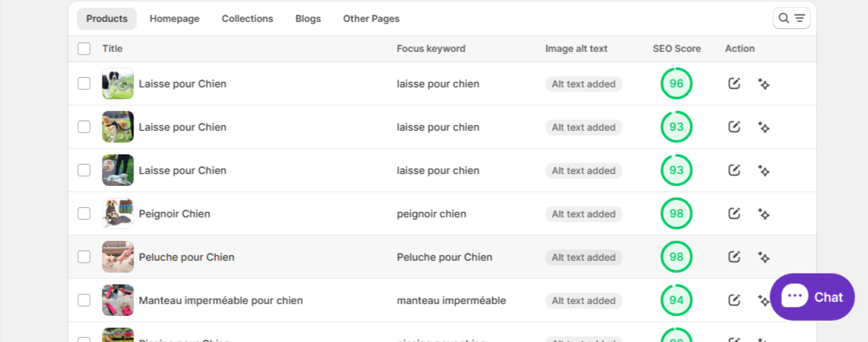Click edit icon for Peluche pour Chien

[735, 257]
